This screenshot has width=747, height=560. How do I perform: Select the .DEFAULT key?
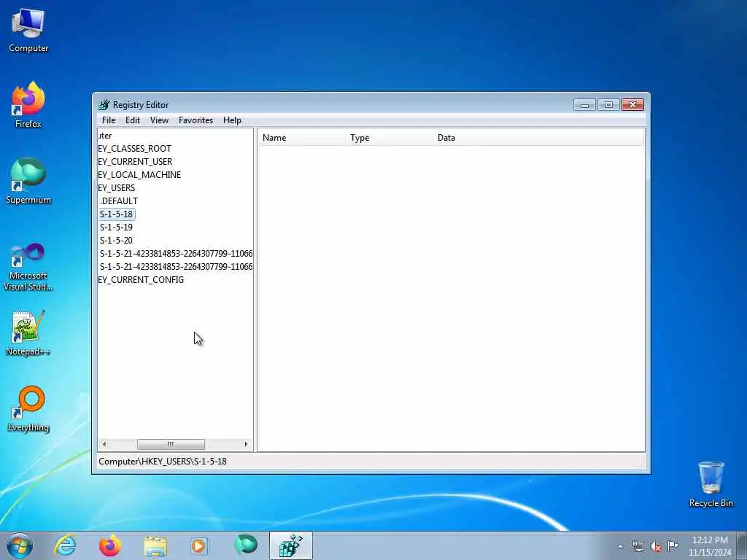click(x=119, y=201)
